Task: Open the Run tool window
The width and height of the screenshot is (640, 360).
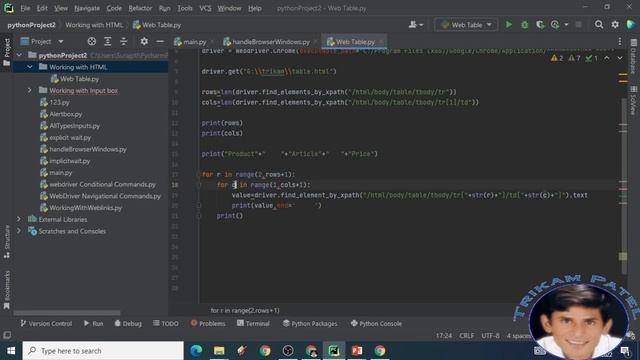Action: [93, 323]
